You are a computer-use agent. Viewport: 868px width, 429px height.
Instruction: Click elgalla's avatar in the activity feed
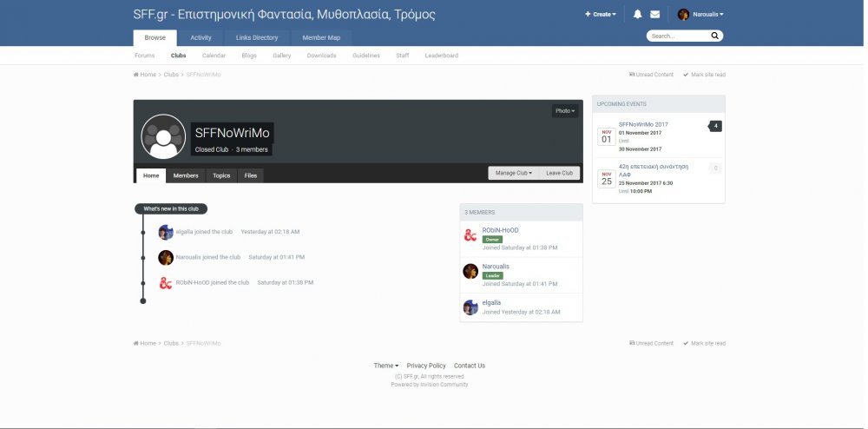[x=166, y=232]
